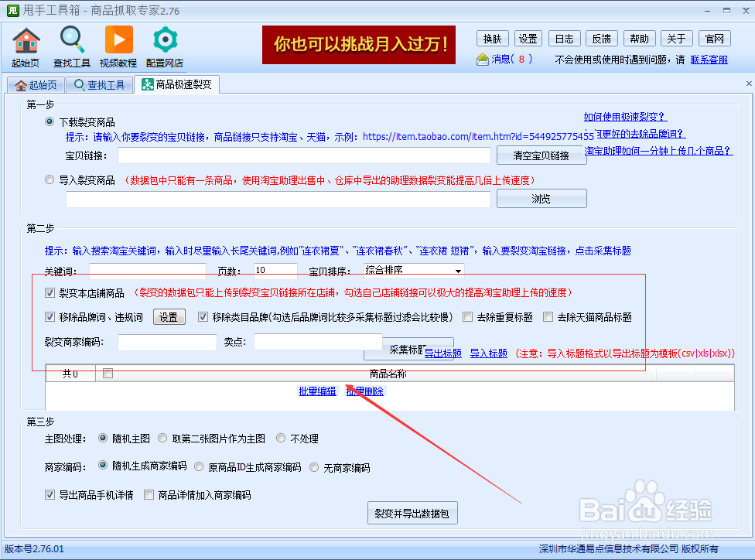Select 无商家编码 radio button
This screenshot has width=755, height=560.
pyautogui.click(x=314, y=467)
